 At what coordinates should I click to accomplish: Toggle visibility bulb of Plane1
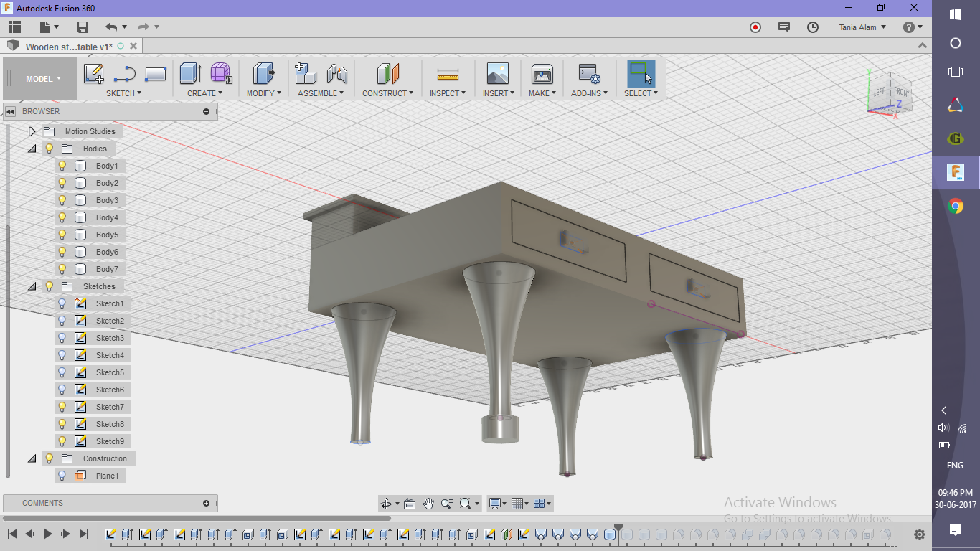62,476
